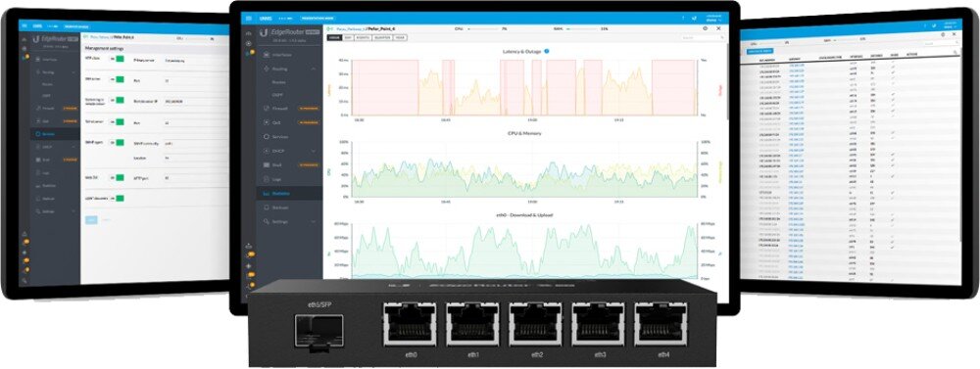980x369 pixels.
Task: Click the info icon beside Latency & Outage
Action: point(546,51)
